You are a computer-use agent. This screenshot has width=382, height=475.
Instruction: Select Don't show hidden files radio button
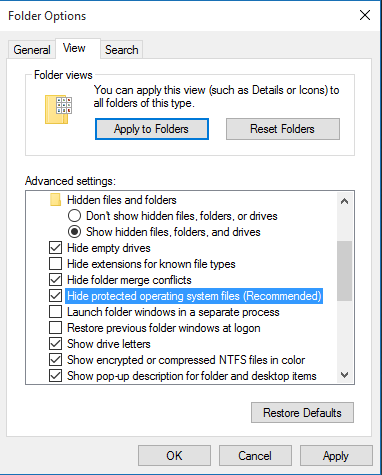pos(74,216)
